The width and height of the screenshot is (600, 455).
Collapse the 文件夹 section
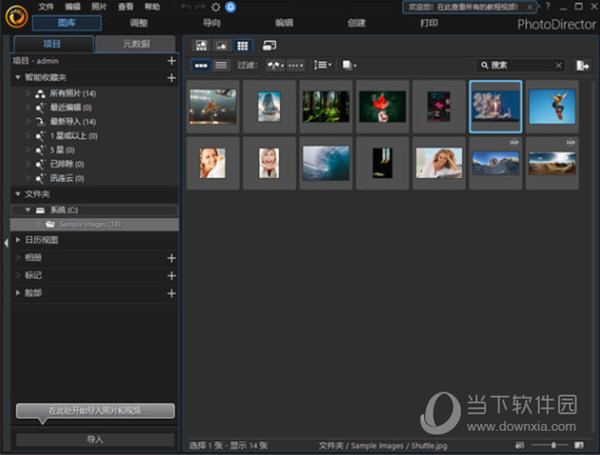(x=18, y=194)
